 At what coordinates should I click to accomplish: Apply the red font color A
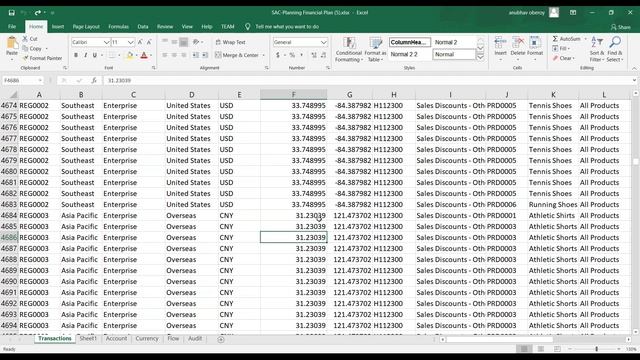point(144,55)
